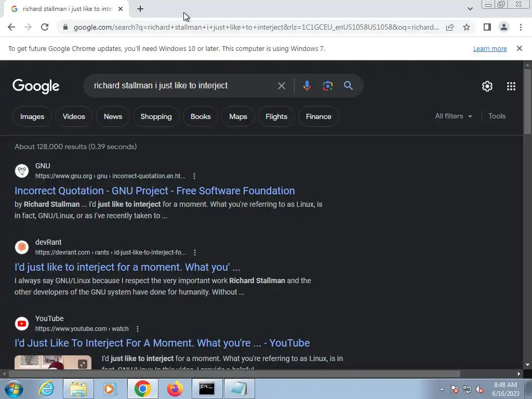
Task: Open the YouTube interject video result
Action: click(x=162, y=343)
